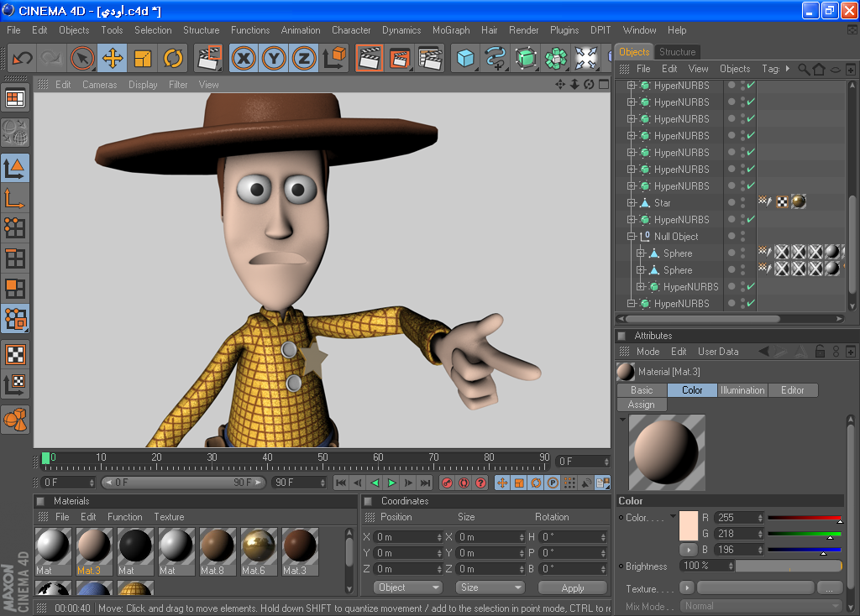Image resolution: width=860 pixels, height=616 pixels.
Task: Toggle Z axis lock
Action: [304, 58]
